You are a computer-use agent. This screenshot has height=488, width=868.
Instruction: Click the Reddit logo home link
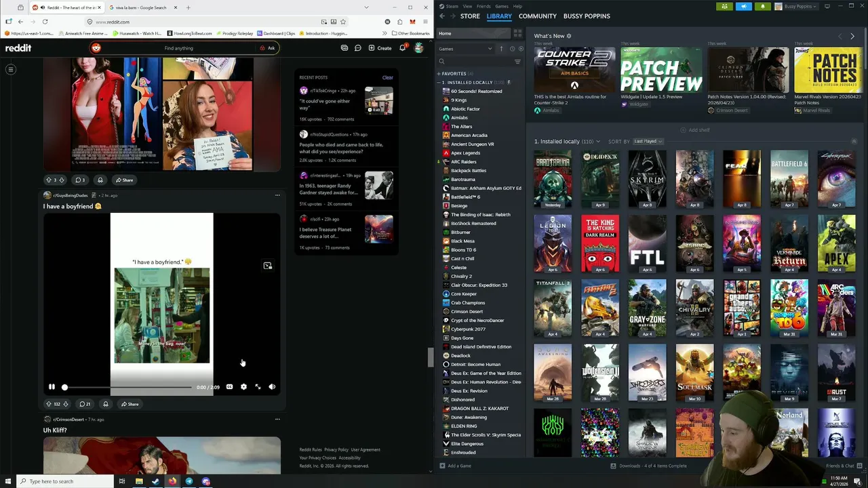18,48
